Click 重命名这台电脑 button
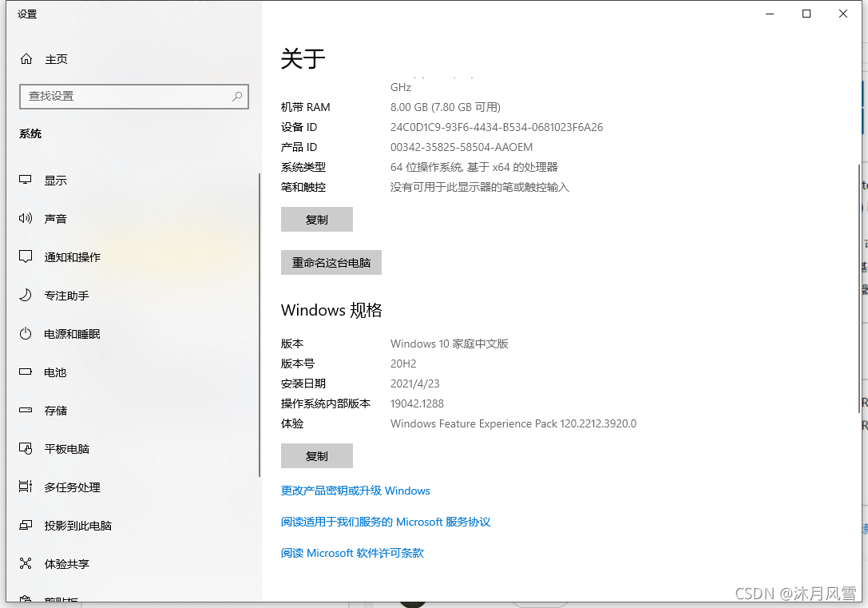This screenshot has height=608, width=868. click(x=331, y=263)
